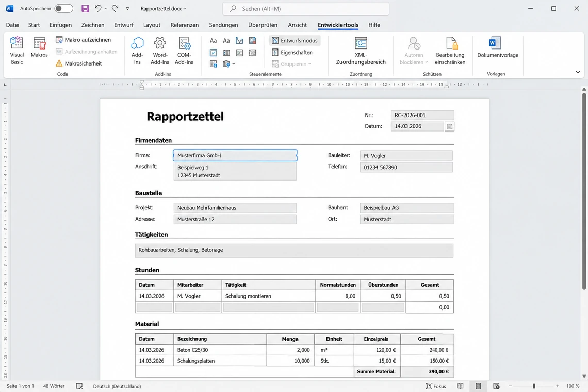Open the spelling check status icon
The width and height of the screenshot is (588, 392).
click(79, 386)
